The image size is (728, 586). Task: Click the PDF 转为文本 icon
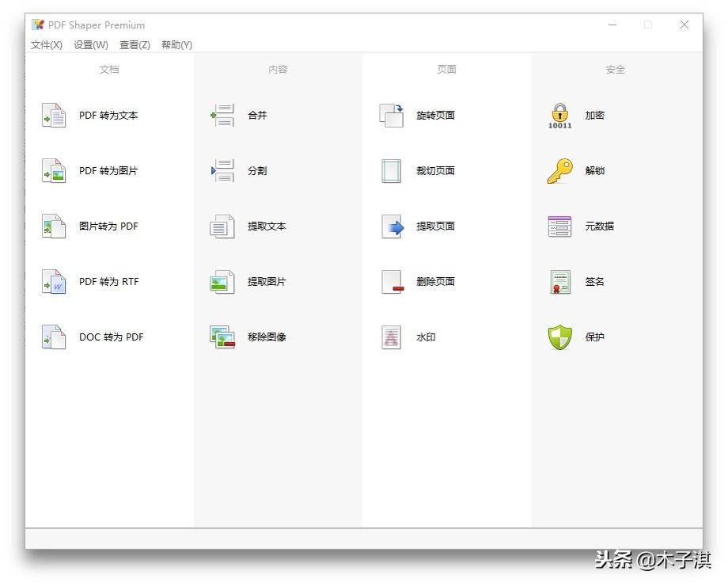point(54,116)
